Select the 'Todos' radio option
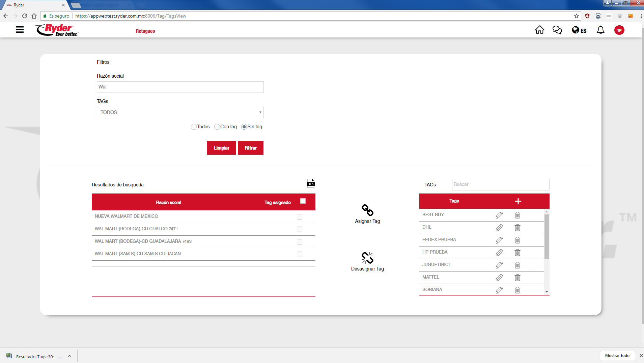 point(194,127)
